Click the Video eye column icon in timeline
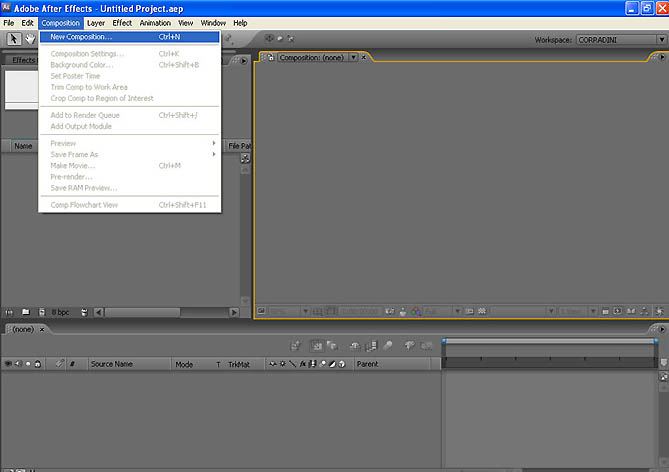The width and height of the screenshot is (669, 472). (8, 364)
